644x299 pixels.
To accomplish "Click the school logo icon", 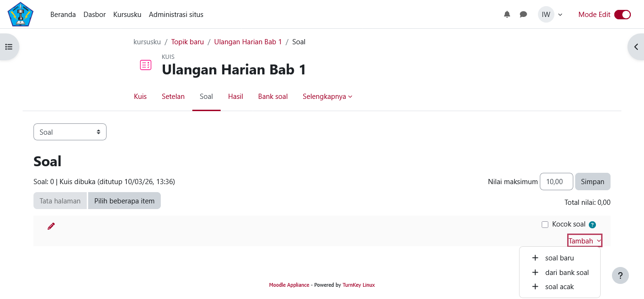I will (x=21, y=14).
